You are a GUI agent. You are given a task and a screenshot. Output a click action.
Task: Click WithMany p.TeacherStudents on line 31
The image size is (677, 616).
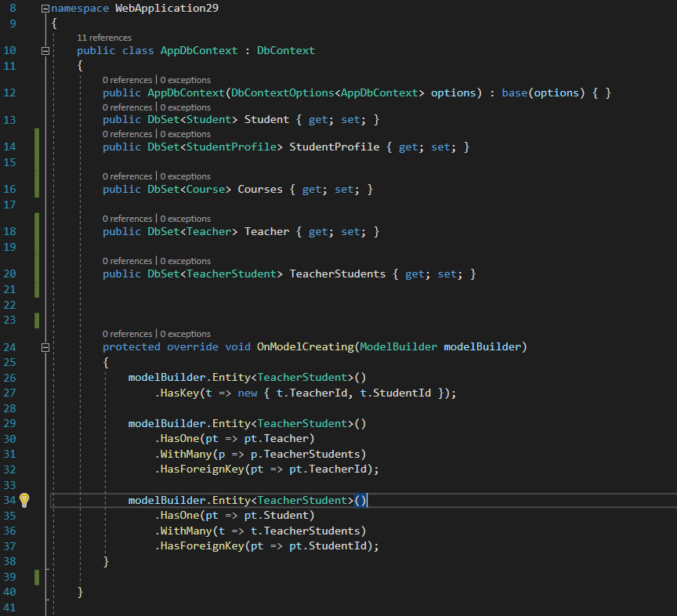pos(260,455)
